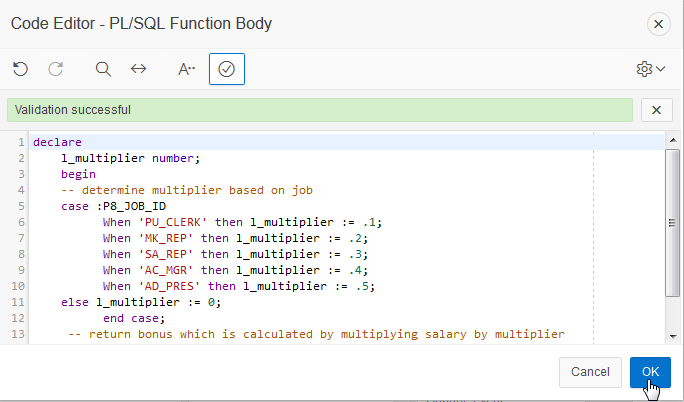Screen dimensions: 684x402
Task: Dismiss the Validation successful message
Action: click(x=657, y=110)
